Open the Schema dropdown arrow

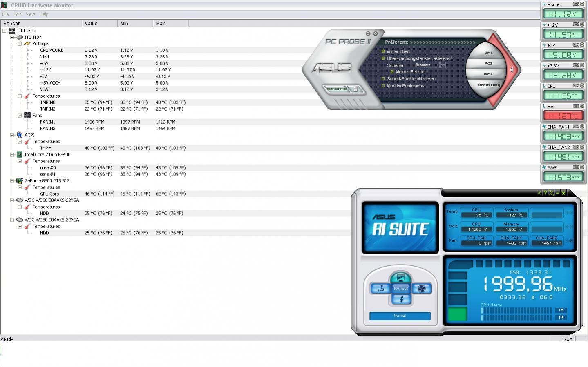tap(443, 65)
